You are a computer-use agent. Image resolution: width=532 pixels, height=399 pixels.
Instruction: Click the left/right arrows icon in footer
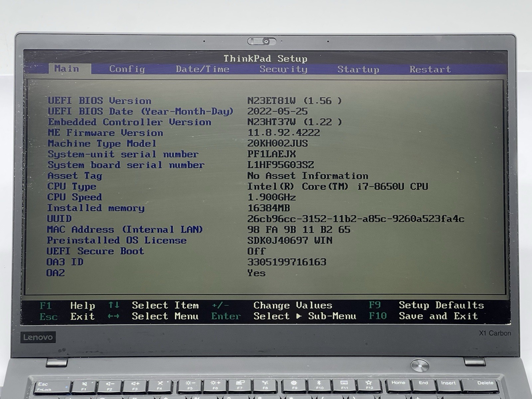coord(113,316)
